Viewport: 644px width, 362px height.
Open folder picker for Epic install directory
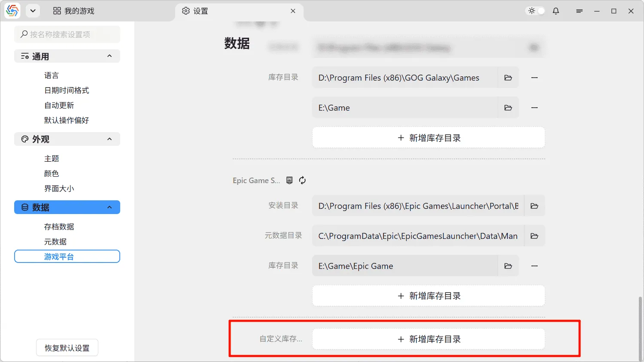pyautogui.click(x=534, y=206)
